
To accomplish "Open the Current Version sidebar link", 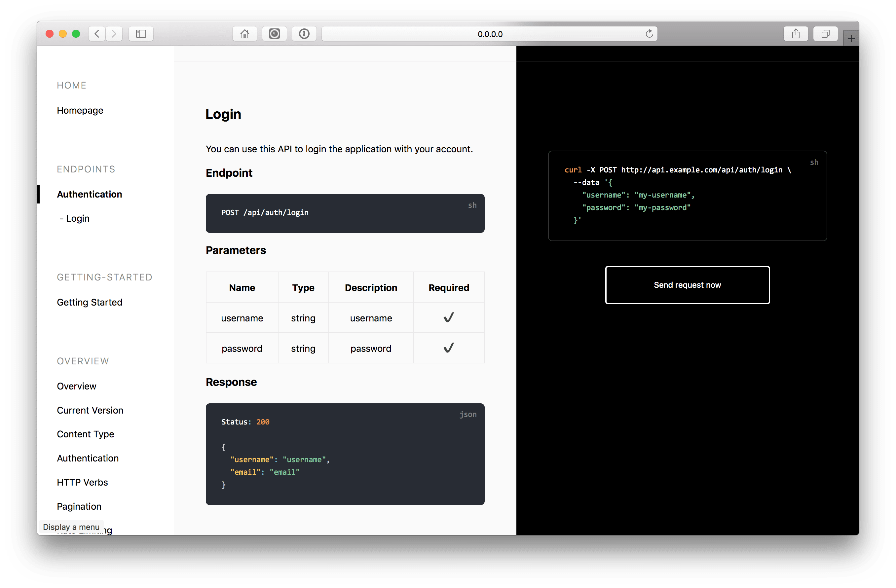I will click(x=90, y=410).
